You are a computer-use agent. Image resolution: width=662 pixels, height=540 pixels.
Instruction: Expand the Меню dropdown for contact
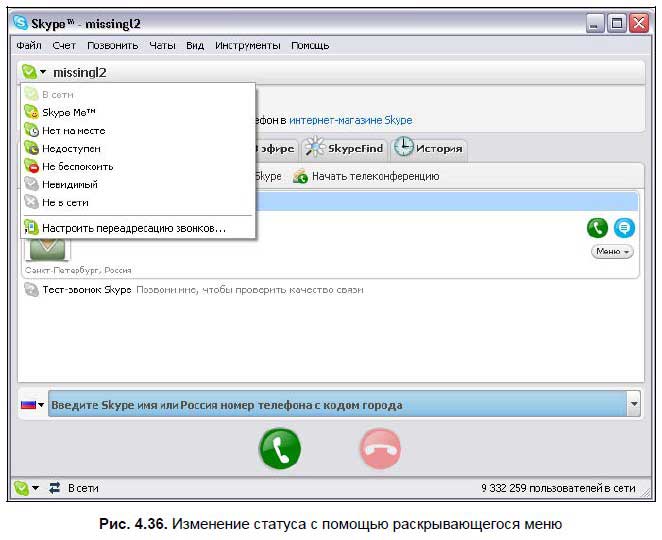click(x=612, y=252)
